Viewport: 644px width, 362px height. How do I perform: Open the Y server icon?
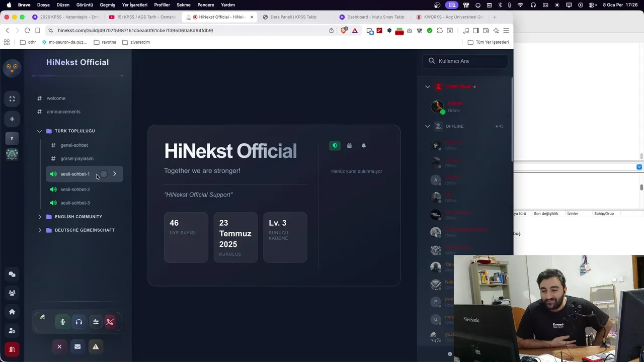click(12, 138)
